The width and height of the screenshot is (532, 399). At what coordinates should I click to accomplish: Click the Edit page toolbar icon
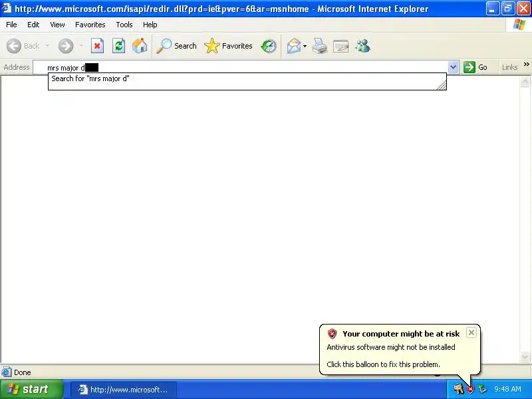[x=341, y=46]
